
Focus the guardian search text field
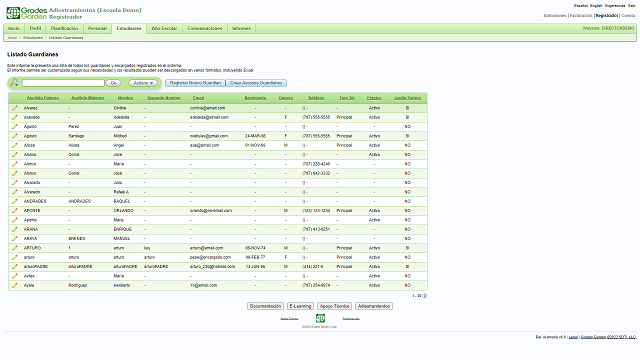point(63,83)
